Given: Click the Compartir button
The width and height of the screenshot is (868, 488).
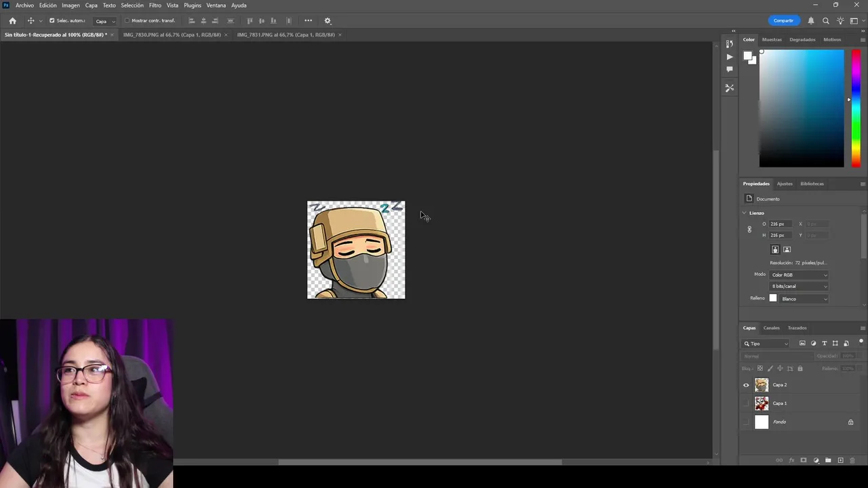Looking at the screenshot, I should (x=783, y=21).
